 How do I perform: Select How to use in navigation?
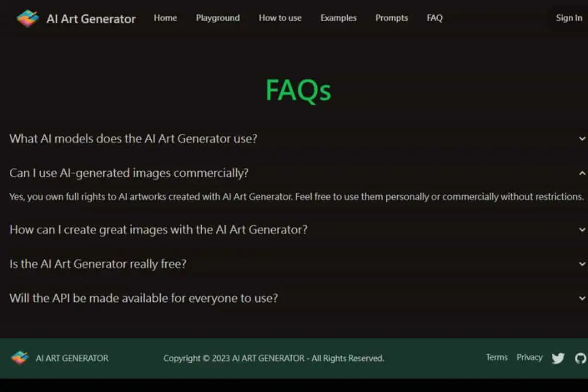(280, 18)
